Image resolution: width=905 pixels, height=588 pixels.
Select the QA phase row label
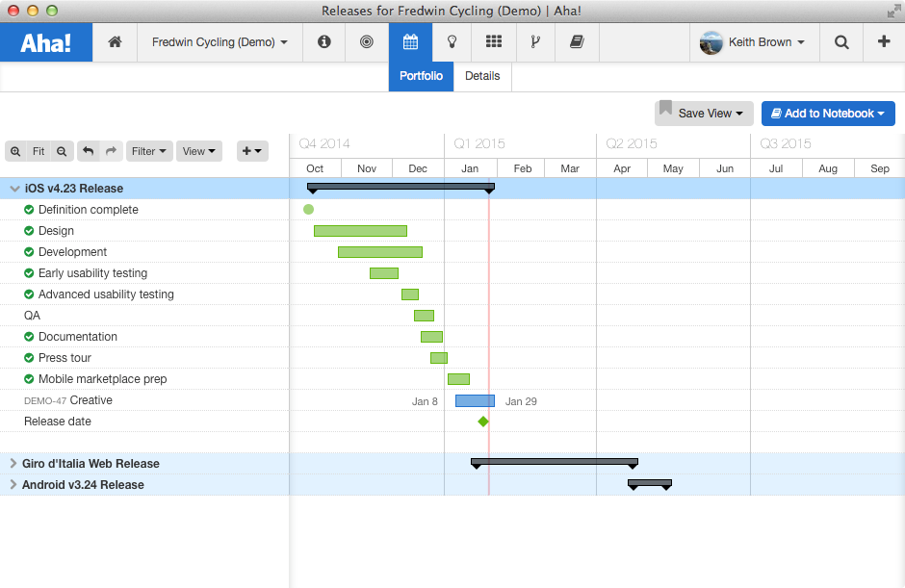coord(33,316)
